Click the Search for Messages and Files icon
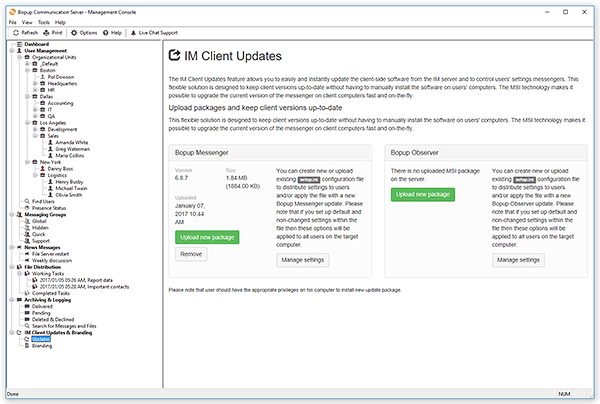 tap(27, 326)
